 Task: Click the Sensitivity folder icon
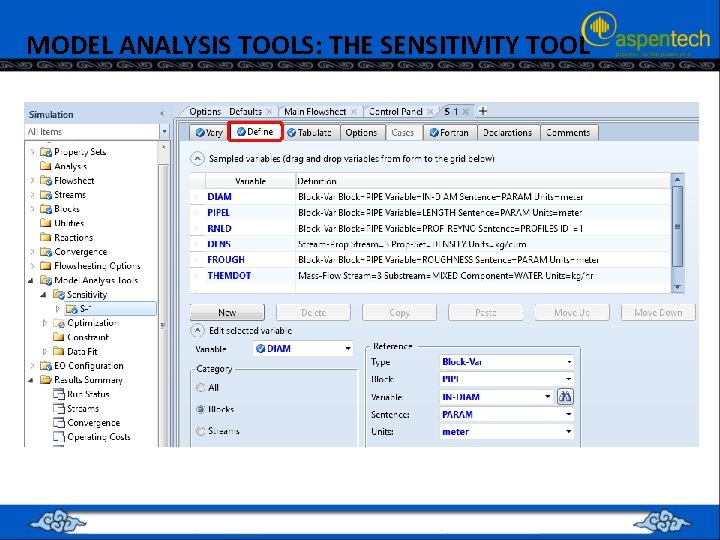coord(58,294)
